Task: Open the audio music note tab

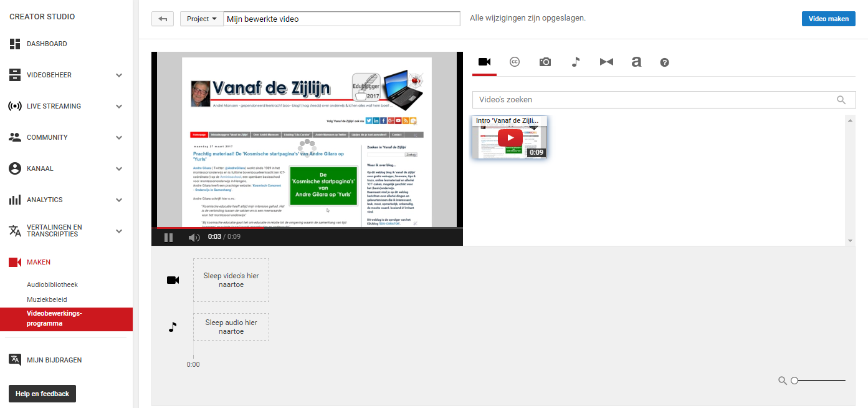Action: tap(576, 62)
